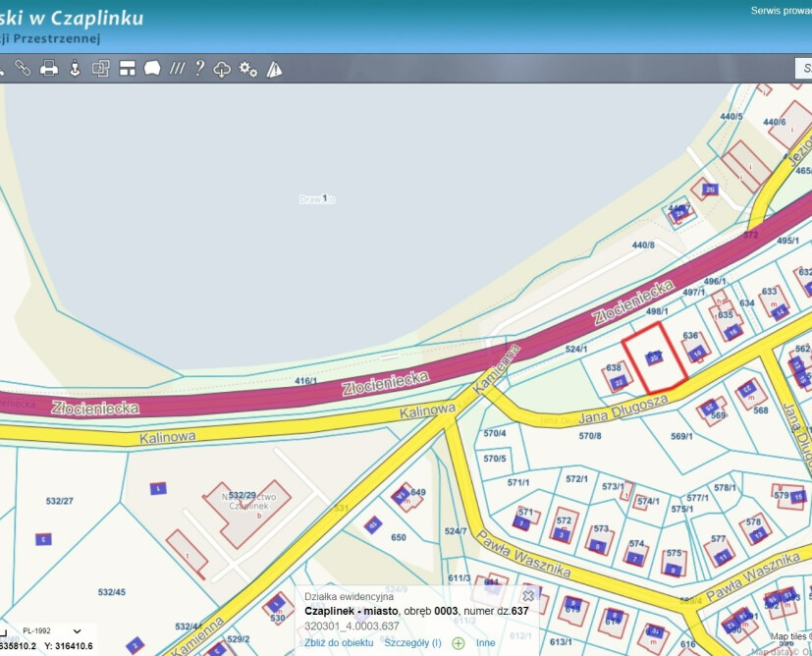Select the polygon shape tool
812x656 pixels.
(152, 69)
